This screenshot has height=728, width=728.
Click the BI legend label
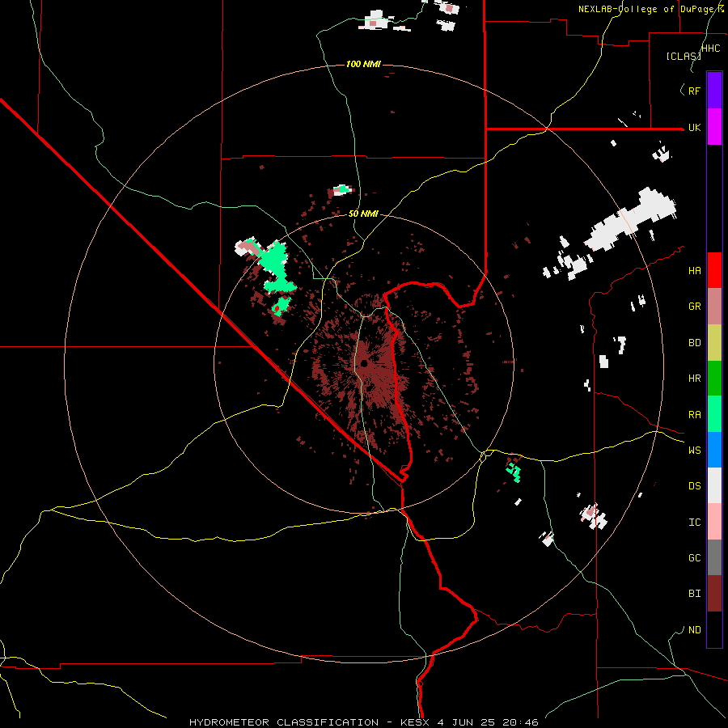click(x=694, y=594)
